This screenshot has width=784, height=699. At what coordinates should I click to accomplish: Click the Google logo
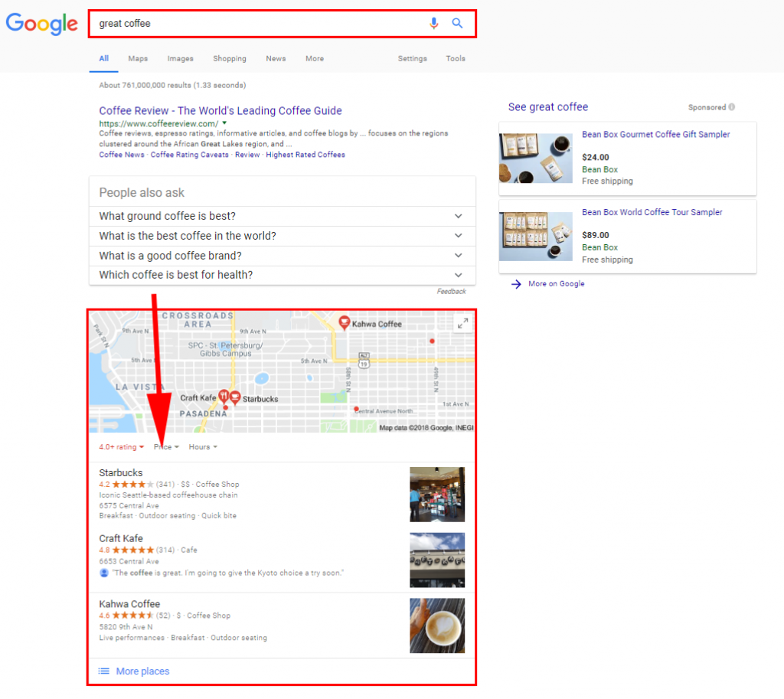41,24
